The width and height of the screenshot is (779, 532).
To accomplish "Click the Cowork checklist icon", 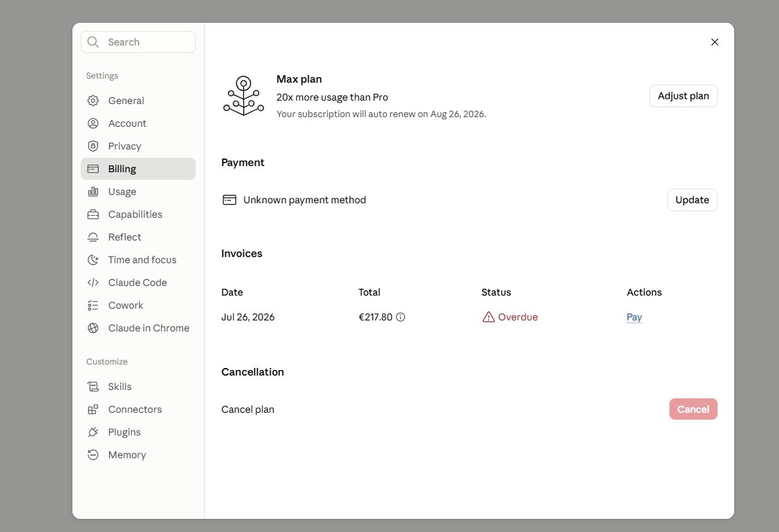I will tap(93, 305).
